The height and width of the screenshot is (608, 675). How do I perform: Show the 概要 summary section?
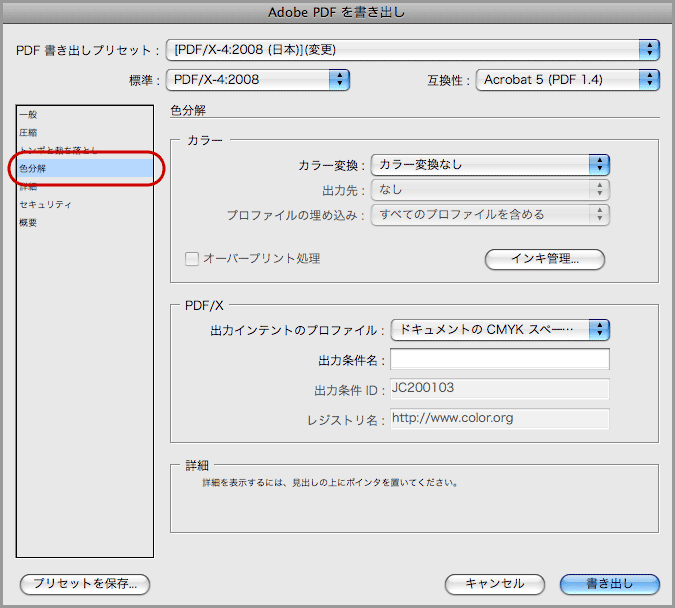(x=28, y=222)
